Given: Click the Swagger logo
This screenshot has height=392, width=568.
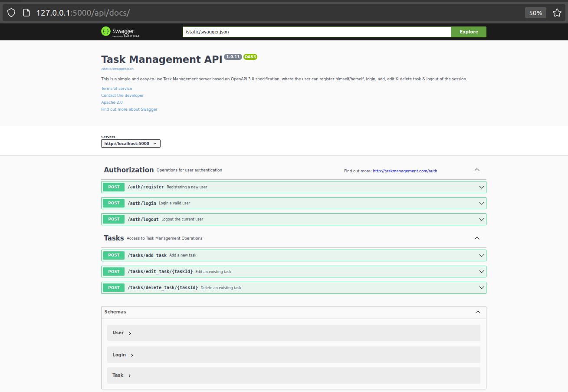Looking at the screenshot, I should pyautogui.click(x=120, y=32).
